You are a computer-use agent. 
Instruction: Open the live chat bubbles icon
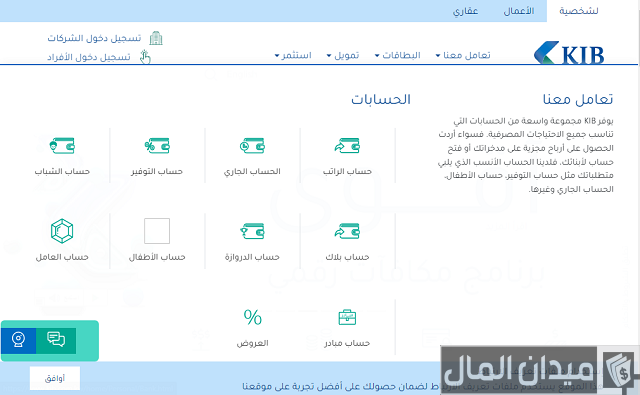56,340
